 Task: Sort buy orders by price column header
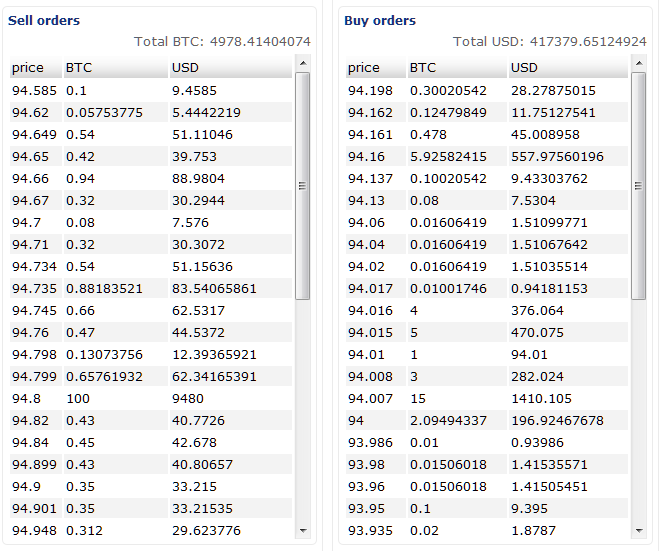coord(376,67)
